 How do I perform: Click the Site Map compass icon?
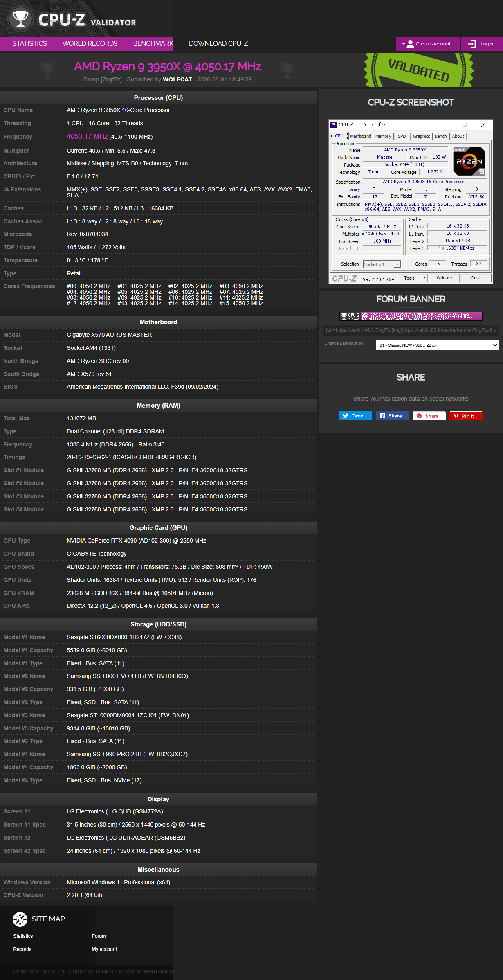coord(20,919)
